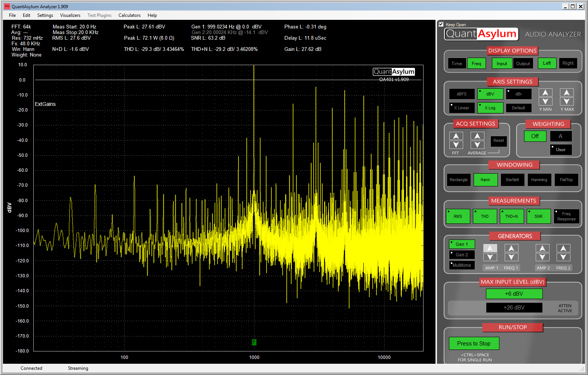
Task: Decrease the FFT size with down arrow
Action: pyautogui.click(x=456, y=145)
